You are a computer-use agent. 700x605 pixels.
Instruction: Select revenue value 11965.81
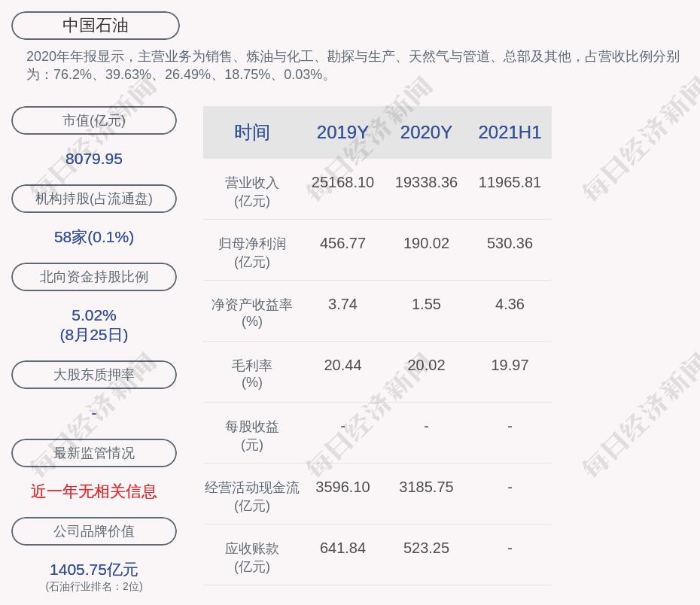point(510,183)
